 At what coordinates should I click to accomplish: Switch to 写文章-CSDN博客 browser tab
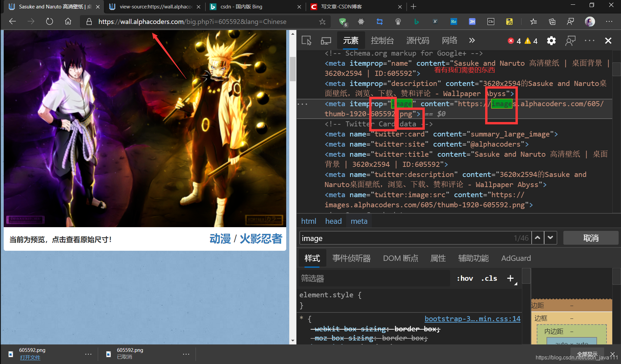tap(356, 7)
